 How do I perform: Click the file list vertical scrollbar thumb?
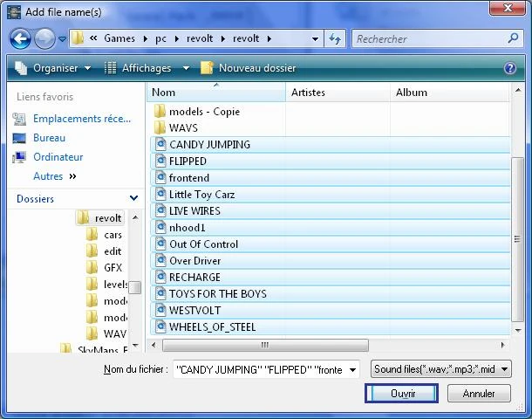coord(517,239)
